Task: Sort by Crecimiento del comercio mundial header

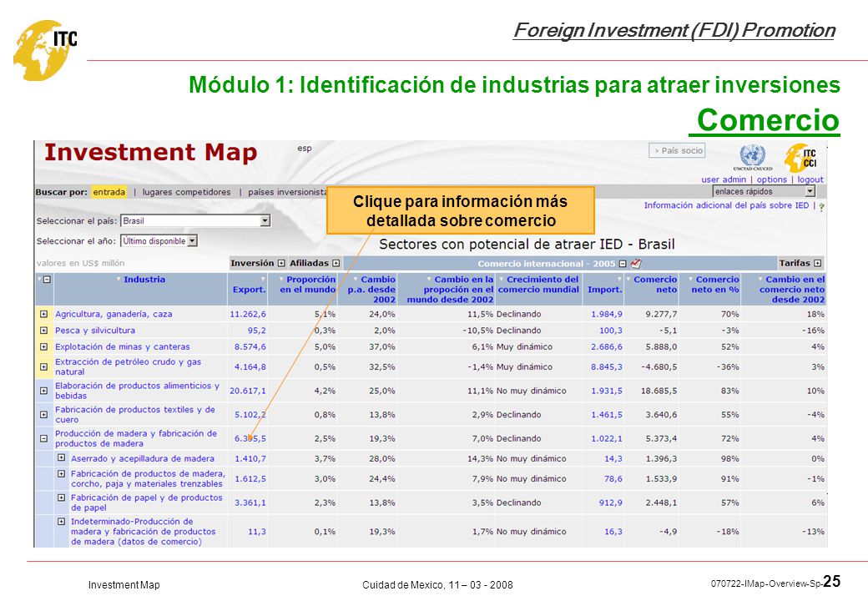Action: (x=538, y=285)
